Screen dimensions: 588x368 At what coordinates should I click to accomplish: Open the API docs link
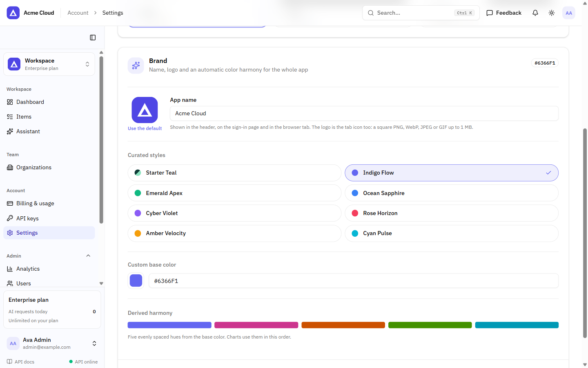coord(21,362)
